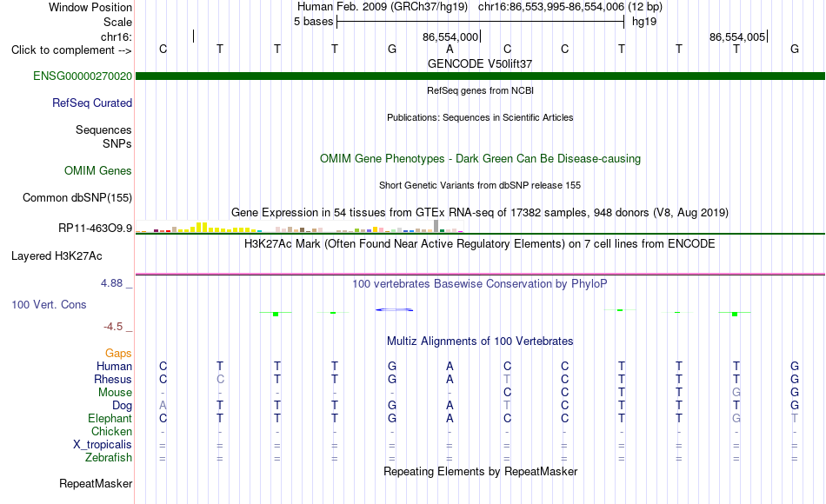Click 'Multiz Alignments of 100 Vertebrates' title
Image resolution: width=826 pixels, height=504 pixels.
click(x=480, y=342)
